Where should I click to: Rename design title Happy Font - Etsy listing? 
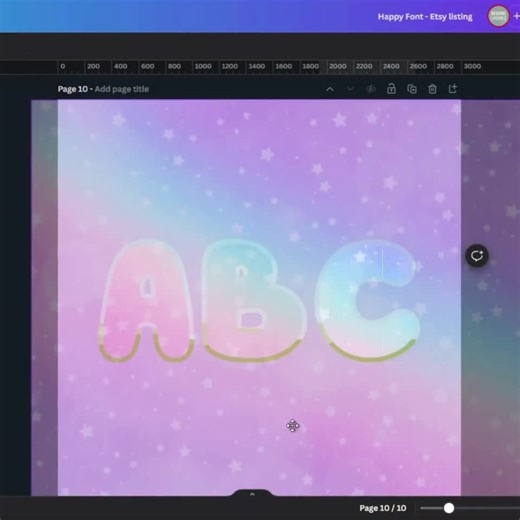tap(425, 17)
